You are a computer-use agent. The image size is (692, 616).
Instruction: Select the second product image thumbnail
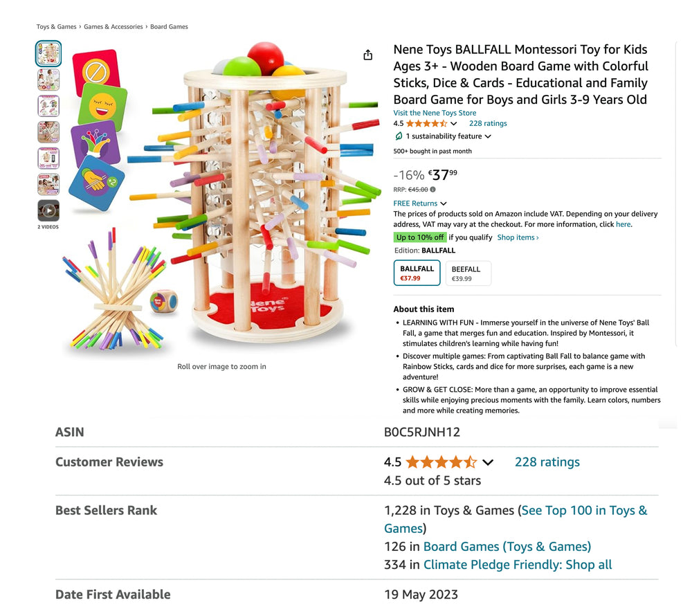(48, 80)
